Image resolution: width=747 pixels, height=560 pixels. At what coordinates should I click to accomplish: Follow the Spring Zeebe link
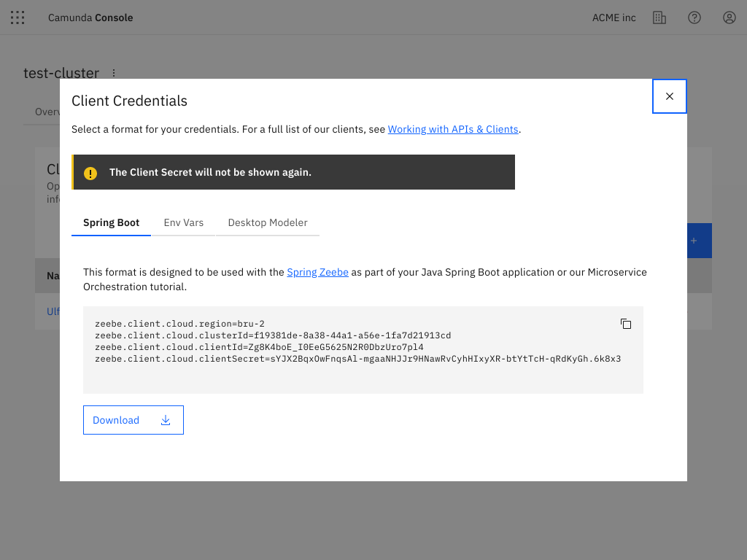tap(317, 272)
